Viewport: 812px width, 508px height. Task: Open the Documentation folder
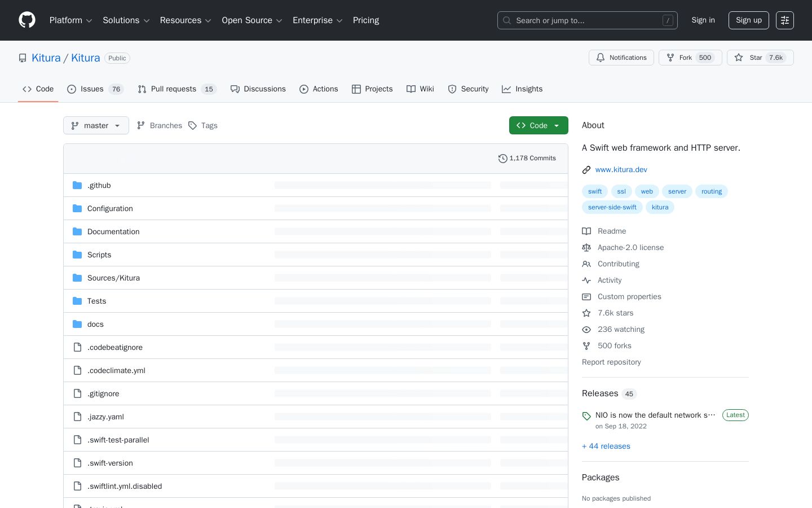pos(113,231)
